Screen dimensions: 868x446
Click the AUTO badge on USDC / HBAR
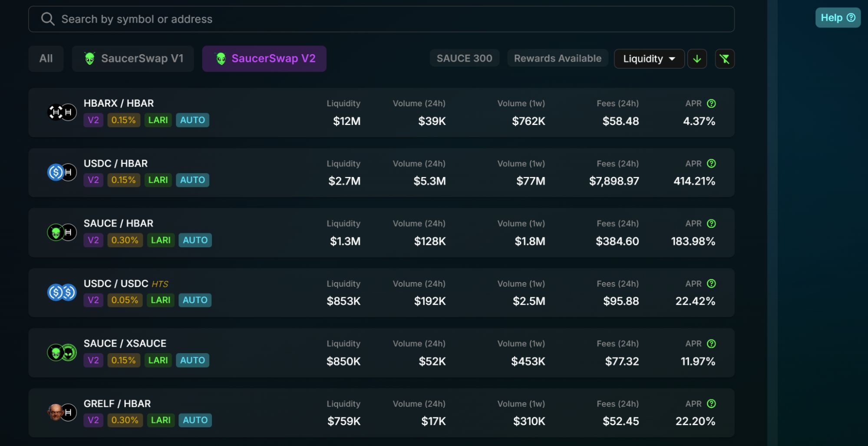tap(192, 180)
